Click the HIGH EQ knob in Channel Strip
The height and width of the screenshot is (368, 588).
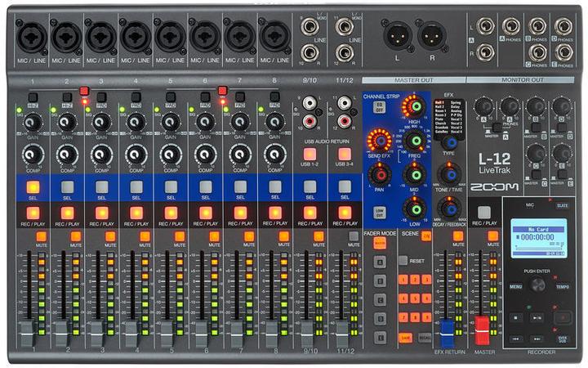pyautogui.click(x=416, y=106)
